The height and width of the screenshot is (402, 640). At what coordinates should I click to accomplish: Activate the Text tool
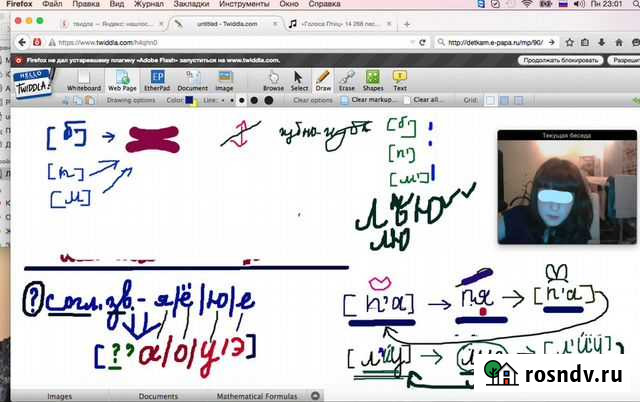point(400,80)
